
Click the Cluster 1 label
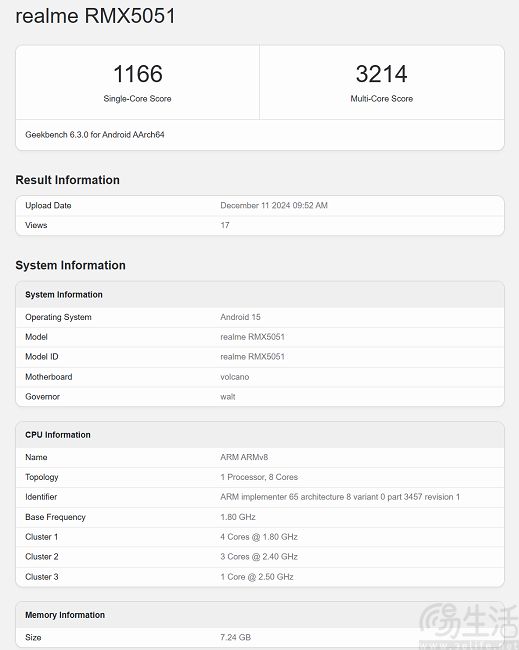click(x=41, y=537)
